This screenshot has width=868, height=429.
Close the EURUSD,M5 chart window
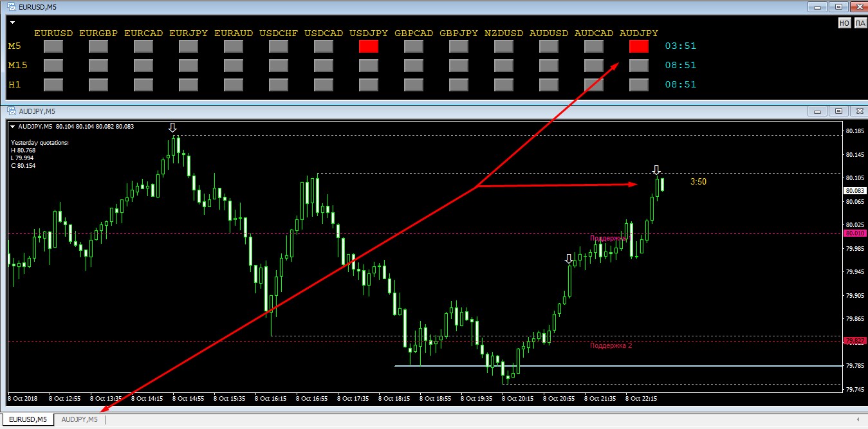tap(858, 6)
